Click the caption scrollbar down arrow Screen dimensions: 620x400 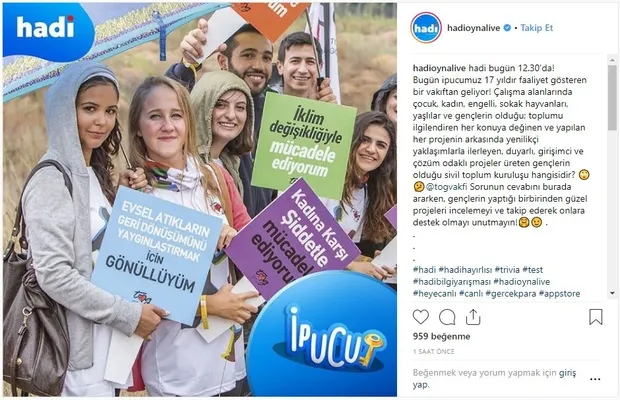point(612,293)
